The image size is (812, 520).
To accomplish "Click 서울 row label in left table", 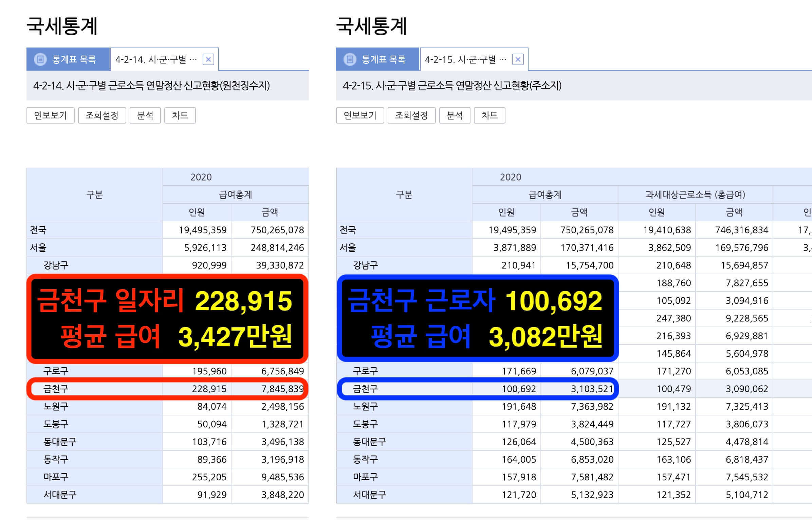I will (x=38, y=247).
